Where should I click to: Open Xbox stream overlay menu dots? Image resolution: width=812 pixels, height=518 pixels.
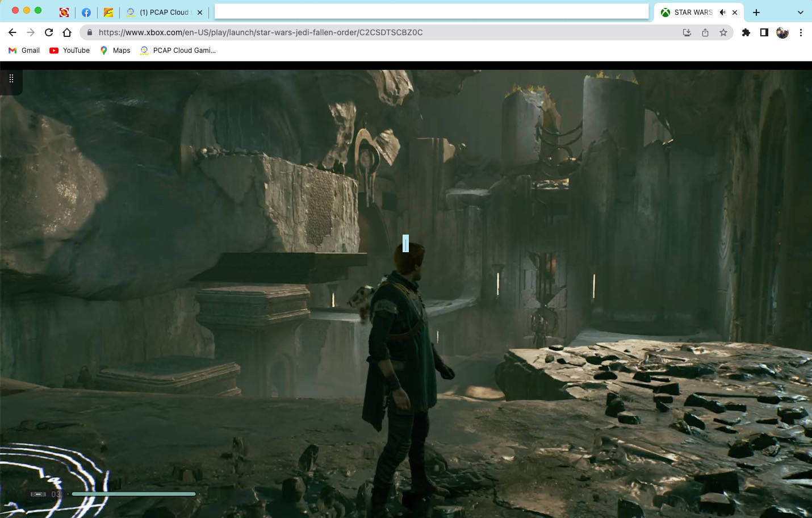[x=11, y=78]
